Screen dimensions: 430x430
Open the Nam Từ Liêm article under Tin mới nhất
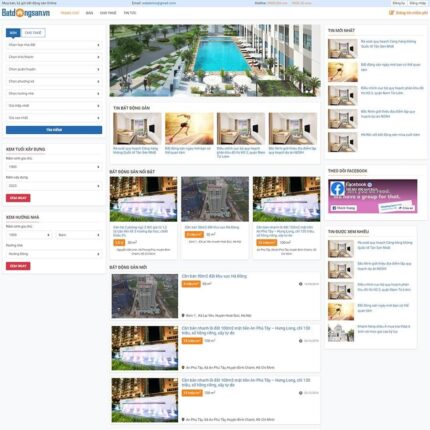tap(392, 90)
